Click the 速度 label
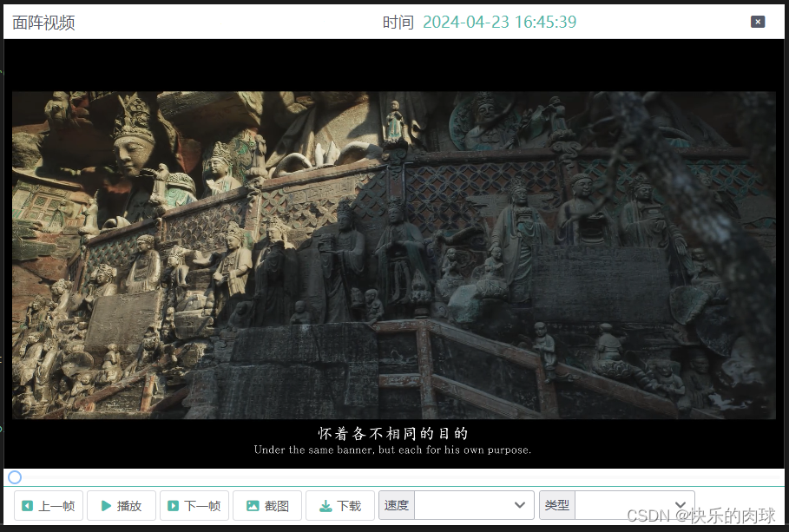The width and height of the screenshot is (789, 532). click(397, 505)
